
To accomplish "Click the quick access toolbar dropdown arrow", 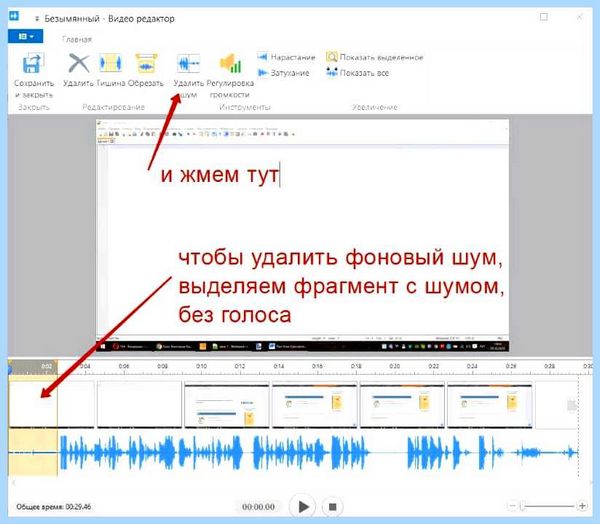I will click(37, 19).
